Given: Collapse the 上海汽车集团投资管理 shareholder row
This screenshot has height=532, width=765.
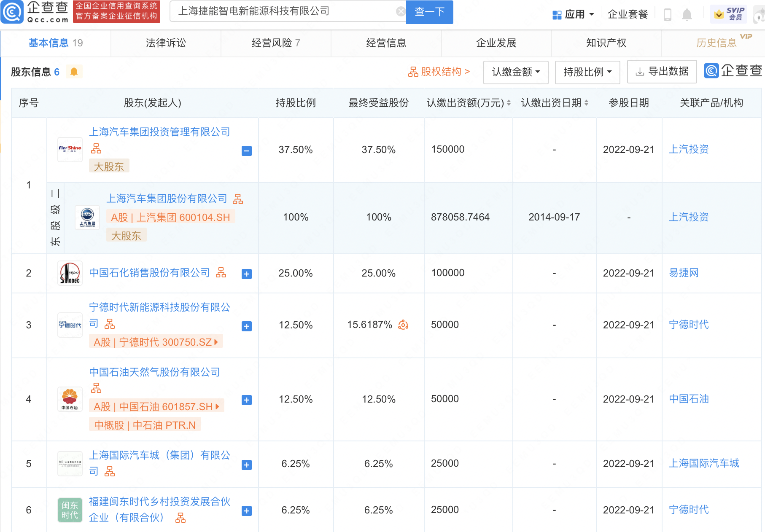Looking at the screenshot, I should 247,150.
